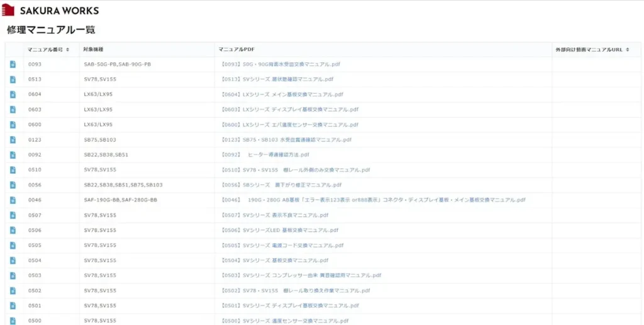Sort by 外部向け動画マニュアルURL column
The height and width of the screenshot is (325, 644).
(591, 49)
